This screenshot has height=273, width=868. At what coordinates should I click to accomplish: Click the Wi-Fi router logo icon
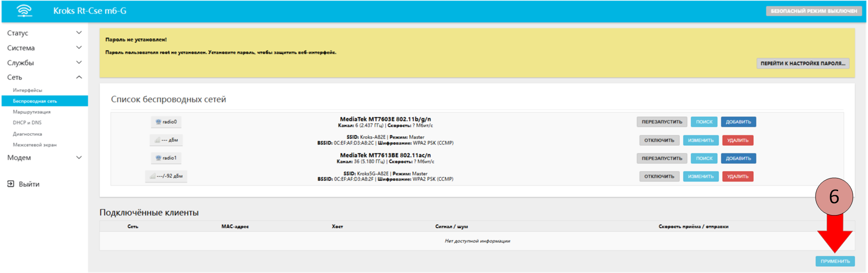24,11
